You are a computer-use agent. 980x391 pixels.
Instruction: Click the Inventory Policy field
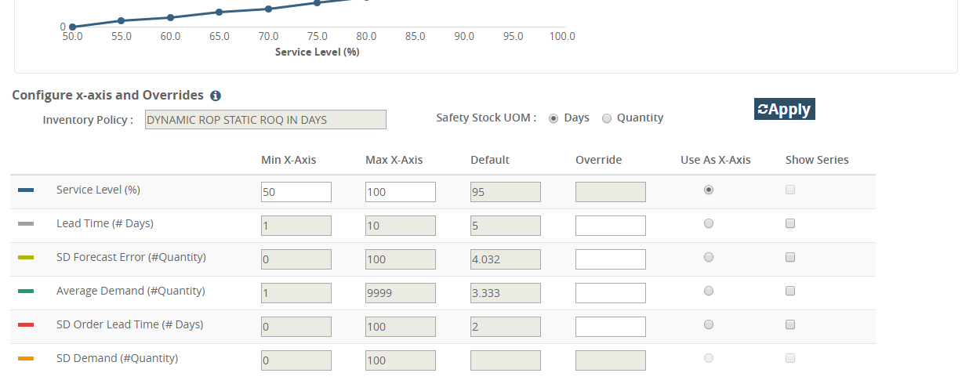pos(265,119)
